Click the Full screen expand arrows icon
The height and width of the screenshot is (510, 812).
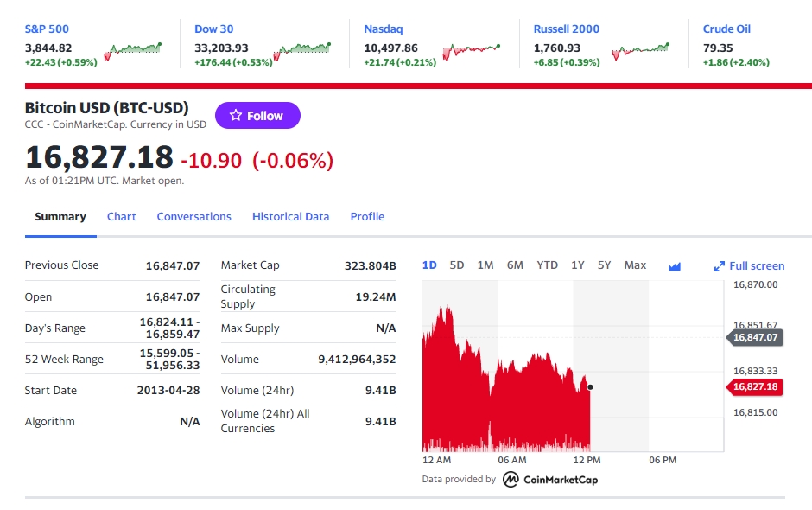pyautogui.click(x=720, y=266)
